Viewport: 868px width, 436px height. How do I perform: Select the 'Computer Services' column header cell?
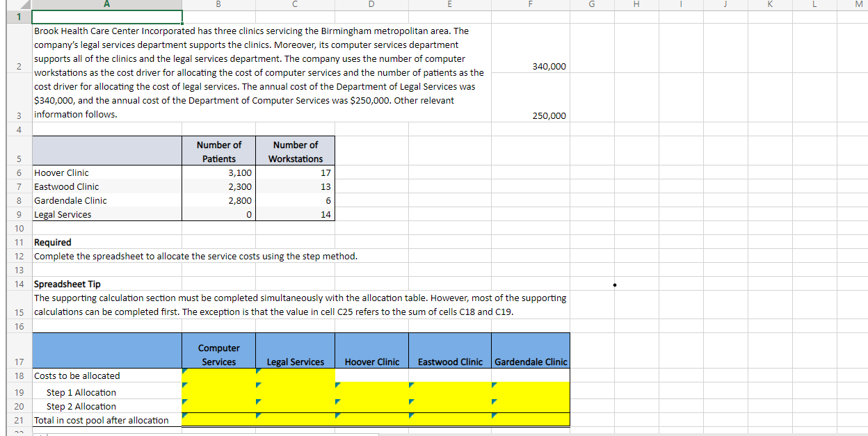click(219, 350)
